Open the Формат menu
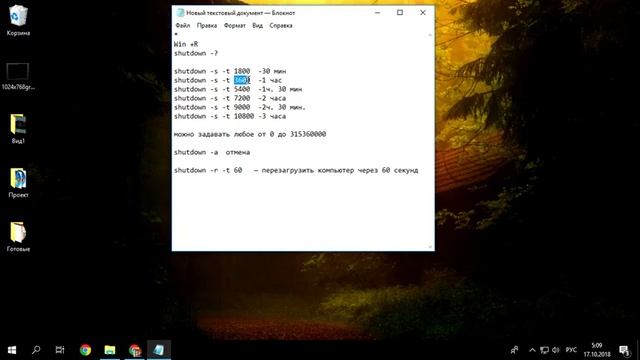Screen dimensions: 640x360 234,25
